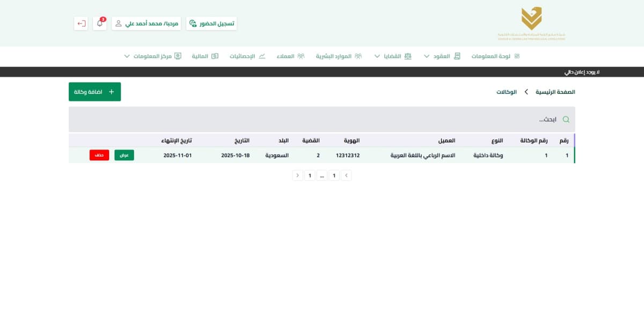
Task: Open the المالية finance menu
Action: (x=205, y=56)
